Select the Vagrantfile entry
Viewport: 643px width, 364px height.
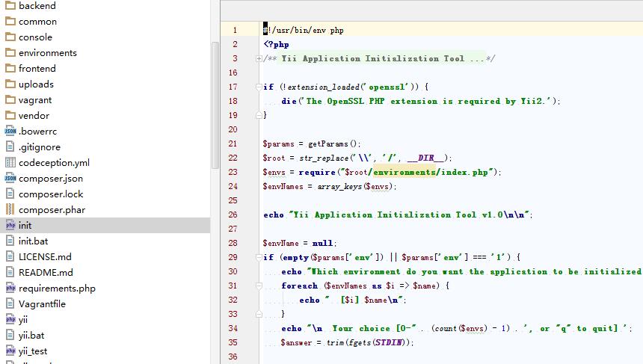(x=42, y=304)
